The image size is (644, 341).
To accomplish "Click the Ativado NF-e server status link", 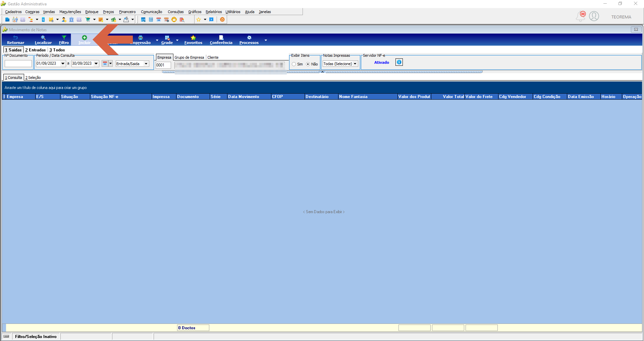I will [x=382, y=62].
